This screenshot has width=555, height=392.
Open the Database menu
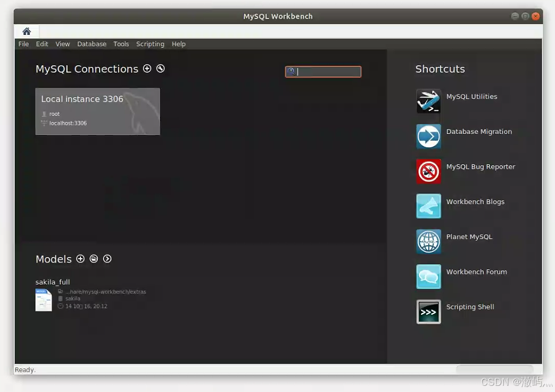[92, 44]
